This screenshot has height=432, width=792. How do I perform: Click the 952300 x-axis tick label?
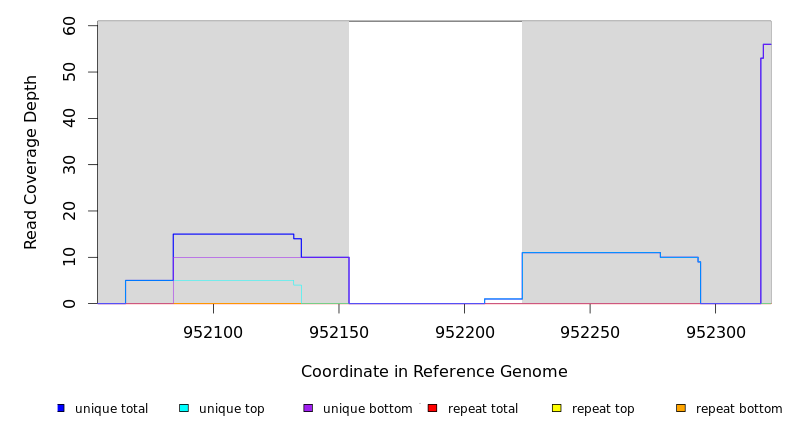point(715,331)
